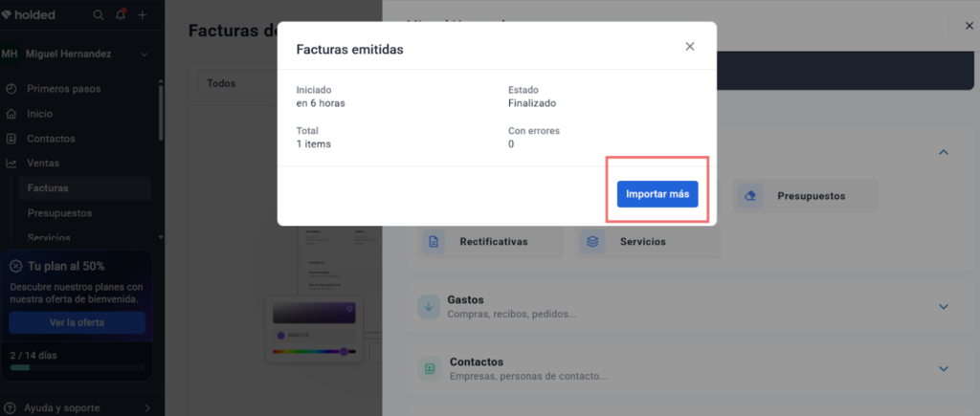
Task: Select Ventas in the sidebar
Action: point(43,163)
